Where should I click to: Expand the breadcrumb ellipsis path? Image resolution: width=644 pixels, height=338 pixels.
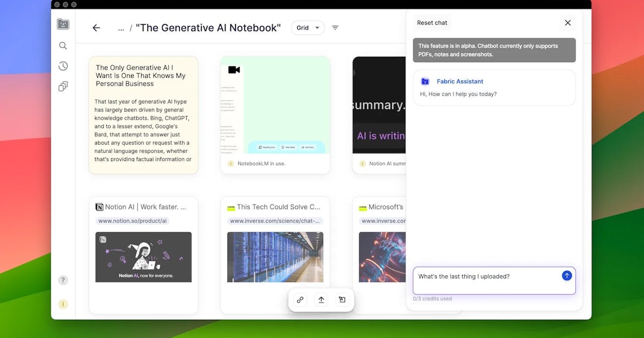121,28
